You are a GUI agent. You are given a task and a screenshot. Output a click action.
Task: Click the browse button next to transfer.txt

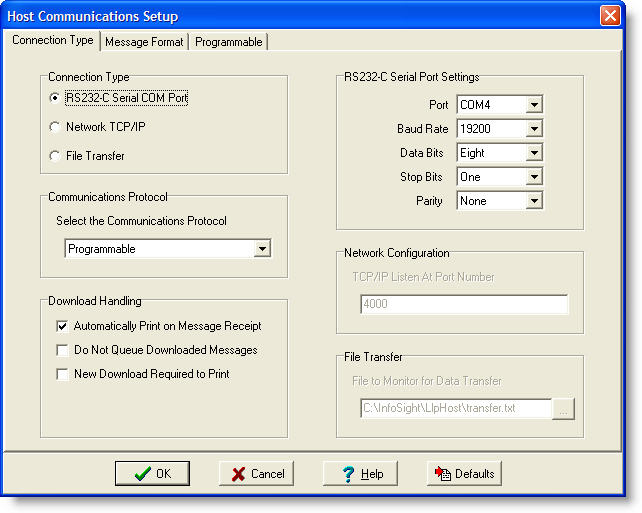pos(563,409)
